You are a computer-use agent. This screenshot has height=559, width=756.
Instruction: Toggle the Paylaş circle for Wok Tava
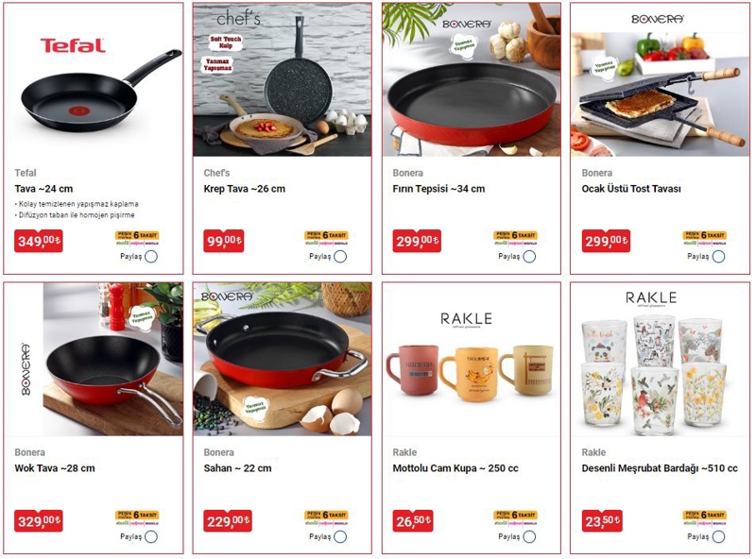(151, 536)
